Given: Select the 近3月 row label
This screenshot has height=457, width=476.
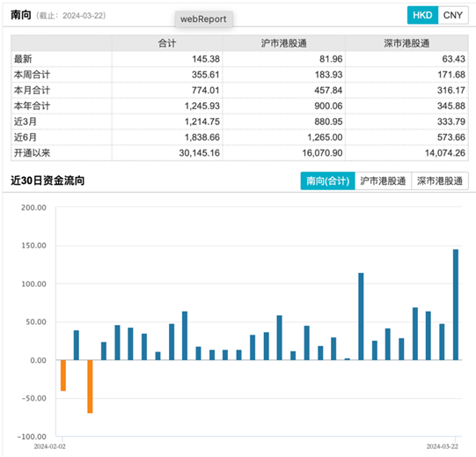Looking at the screenshot, I should [26, 122].
